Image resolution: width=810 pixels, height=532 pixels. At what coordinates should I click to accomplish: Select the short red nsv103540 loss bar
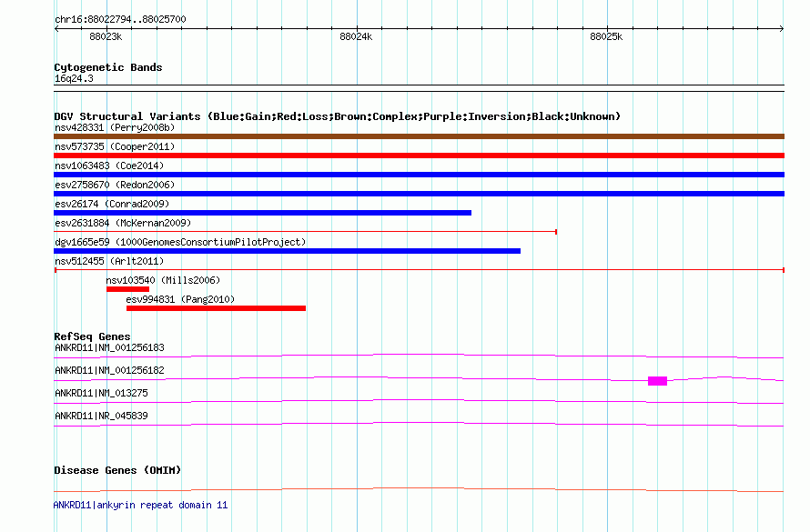[127, 289]
